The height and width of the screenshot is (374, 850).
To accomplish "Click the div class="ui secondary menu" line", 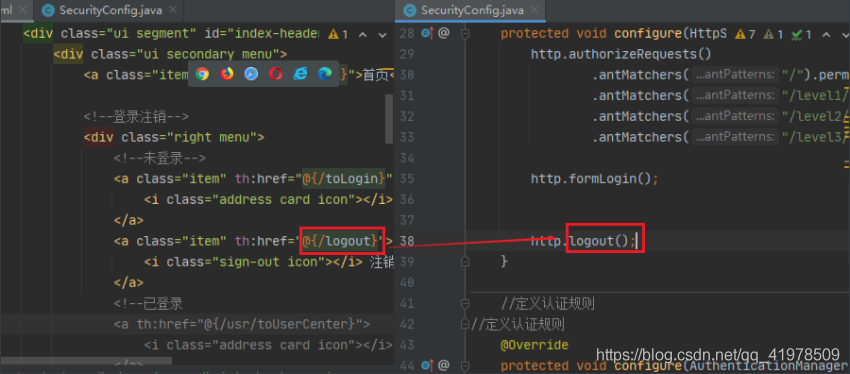I will tap(170, 54).
